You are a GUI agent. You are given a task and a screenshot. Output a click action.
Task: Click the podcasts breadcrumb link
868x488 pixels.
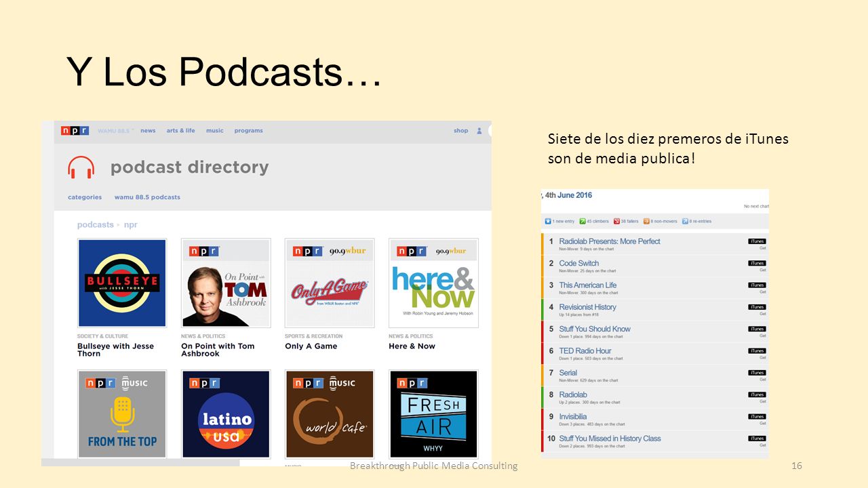tap(96, 225)
